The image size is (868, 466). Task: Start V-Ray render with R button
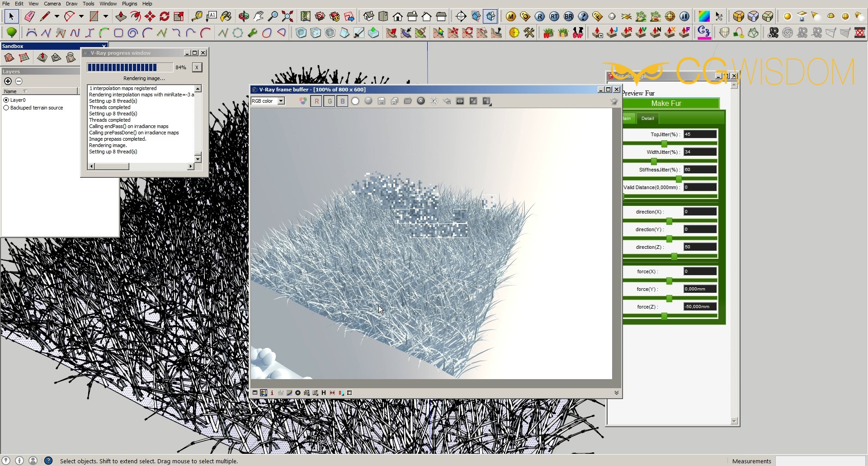539,17
